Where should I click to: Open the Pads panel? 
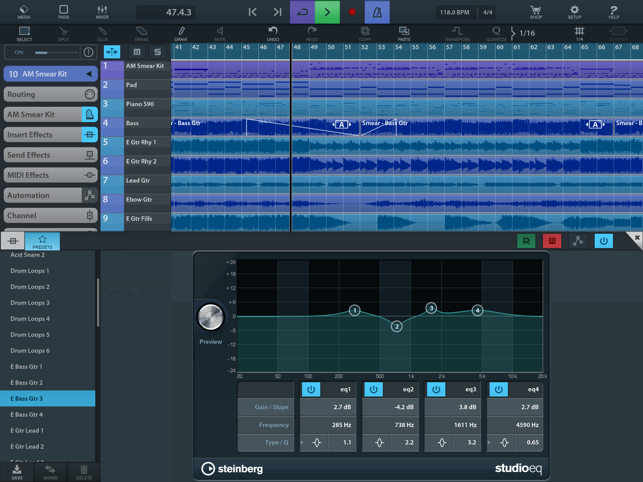pyautogui.click(x=63, y=12)
